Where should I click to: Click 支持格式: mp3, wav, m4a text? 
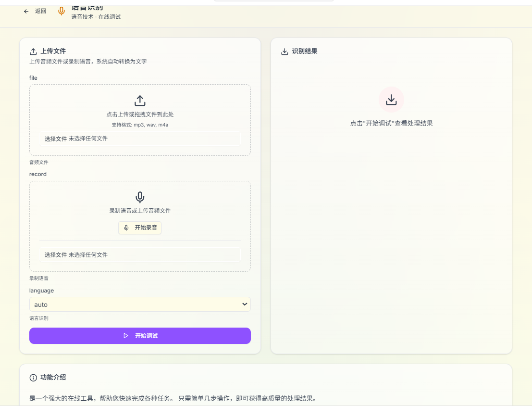[x=140, y=125]
